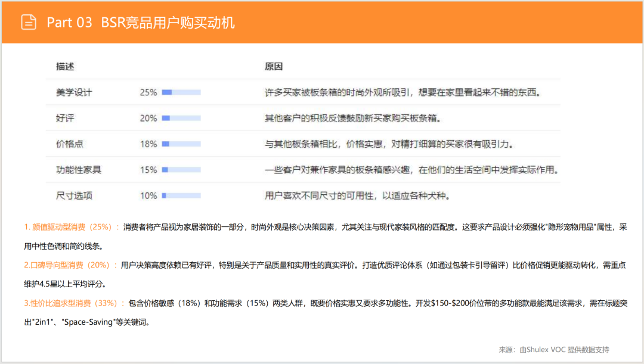The height and width of the screenshot is (364, 644).
Task: Click the 25% percentage value
Action: [x=148, y=92]
